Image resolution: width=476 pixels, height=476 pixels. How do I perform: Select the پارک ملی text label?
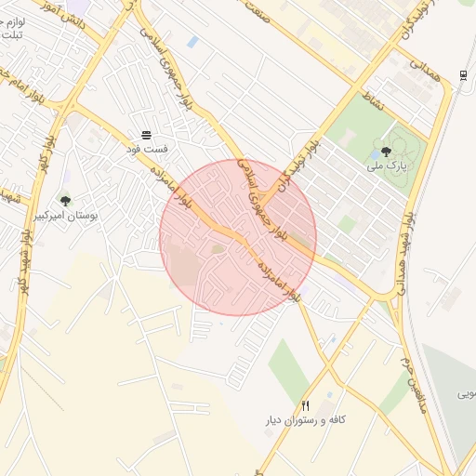(x=387, y=166)
